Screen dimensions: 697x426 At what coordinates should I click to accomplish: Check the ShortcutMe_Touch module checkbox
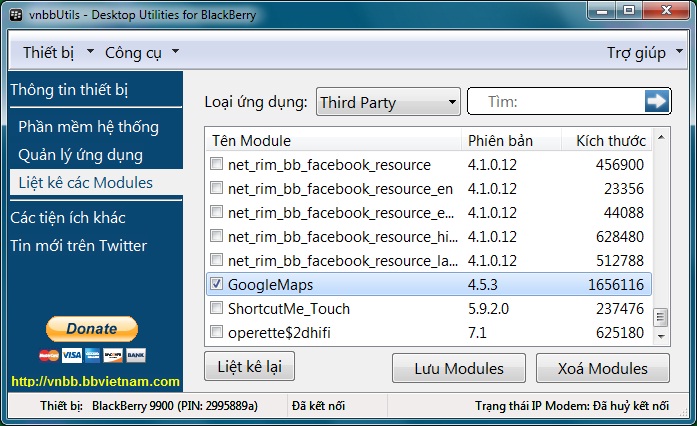216,308
